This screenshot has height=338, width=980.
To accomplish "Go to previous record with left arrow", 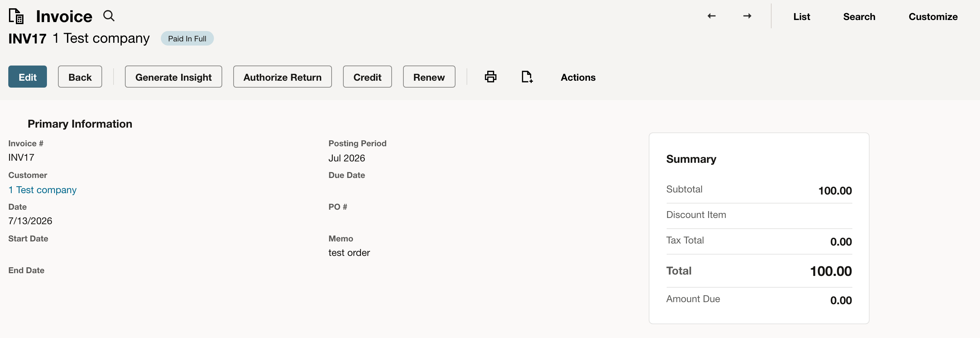I will 712,16.
